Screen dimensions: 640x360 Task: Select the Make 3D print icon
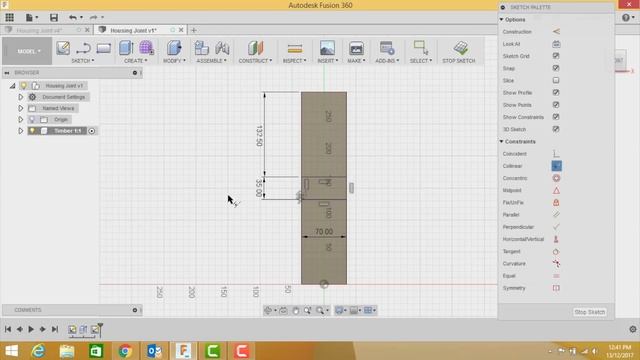[356, 48]
